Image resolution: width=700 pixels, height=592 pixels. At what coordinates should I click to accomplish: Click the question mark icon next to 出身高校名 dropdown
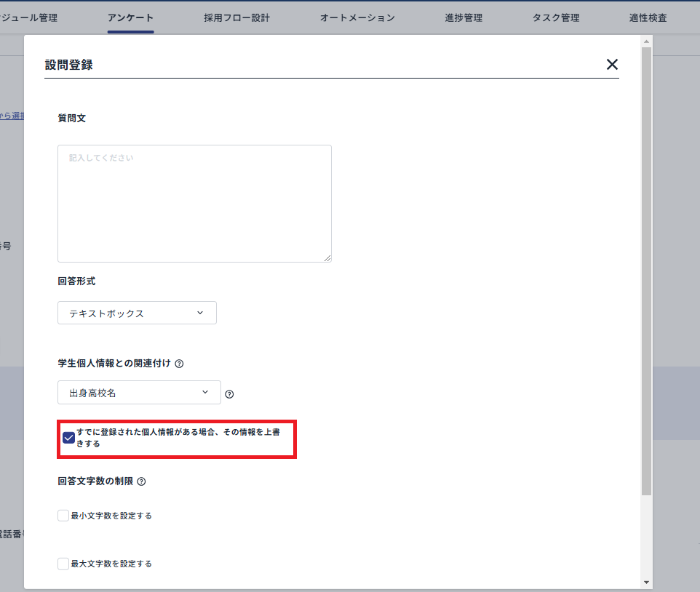pos(229,393)
